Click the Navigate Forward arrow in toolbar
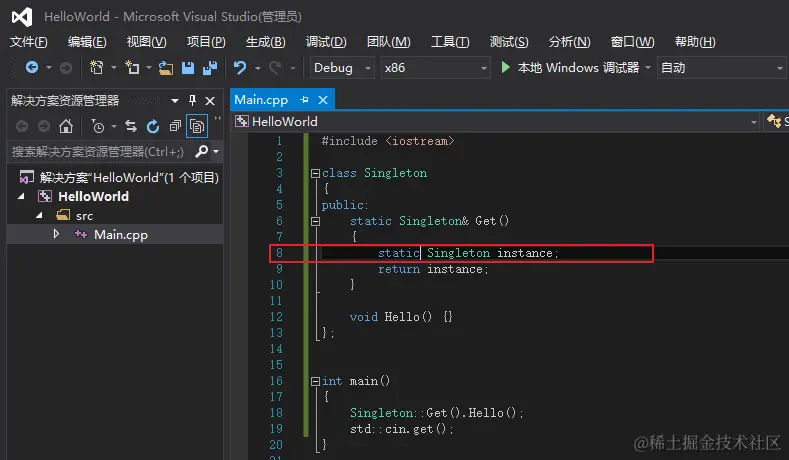The width and height of the screenshot is (789, 460). (66, 67)
